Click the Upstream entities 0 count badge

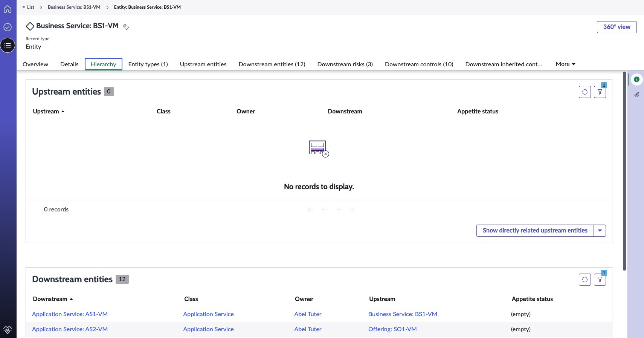tap(109, 92)
